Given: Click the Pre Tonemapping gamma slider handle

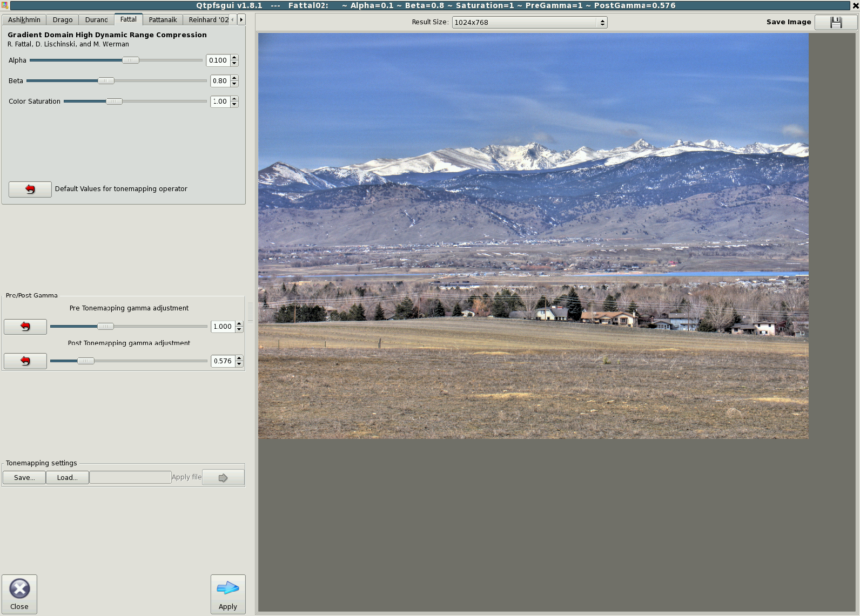Looking at the screenshot, I should (105, 327).
